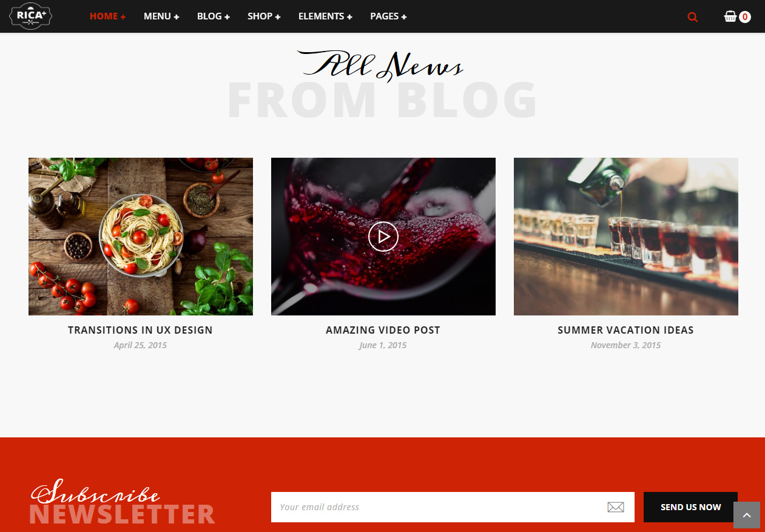This screenshot has height=532, width=765.
Task: Play the Amazing Video Post video
Action: pyautogui.click(x=383, y=237)
